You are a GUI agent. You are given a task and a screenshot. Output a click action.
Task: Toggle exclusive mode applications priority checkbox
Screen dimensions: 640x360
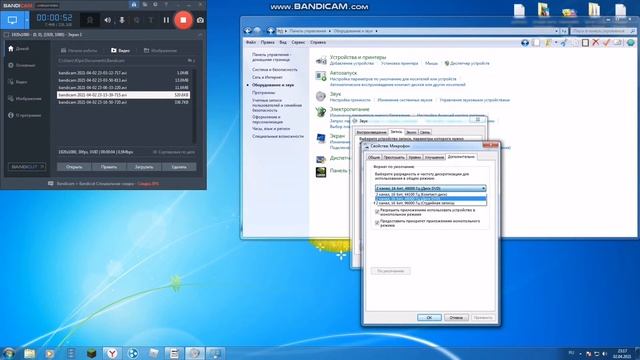[x=377, y=223]
